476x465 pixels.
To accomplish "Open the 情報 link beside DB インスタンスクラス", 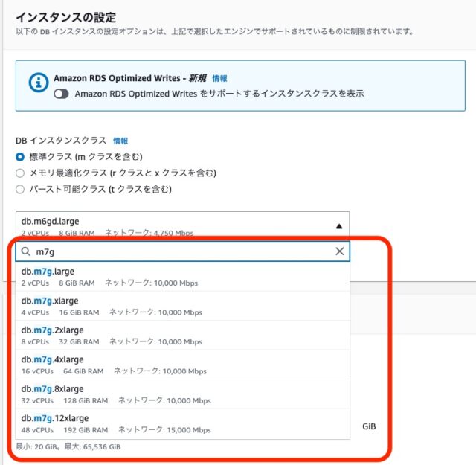I will coord(120,141).
